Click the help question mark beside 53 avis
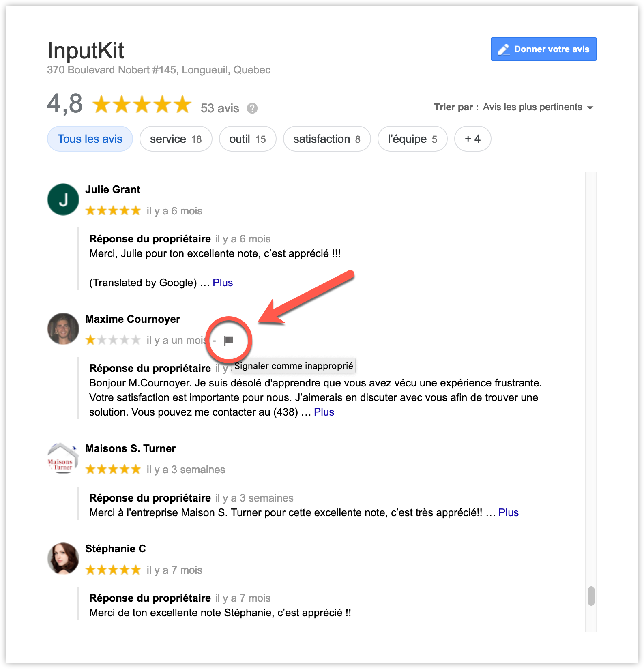The image size is (644, 669). (252, 108)
